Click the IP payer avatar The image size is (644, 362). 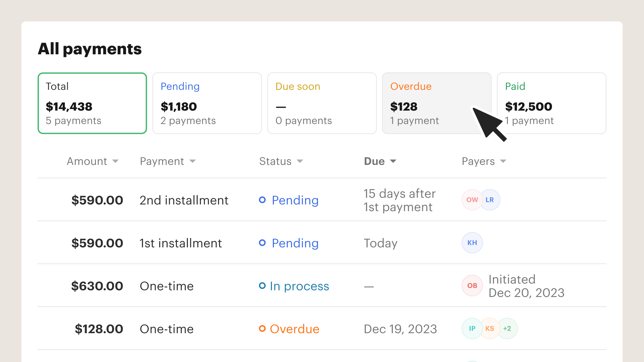(x=472, y=328)
